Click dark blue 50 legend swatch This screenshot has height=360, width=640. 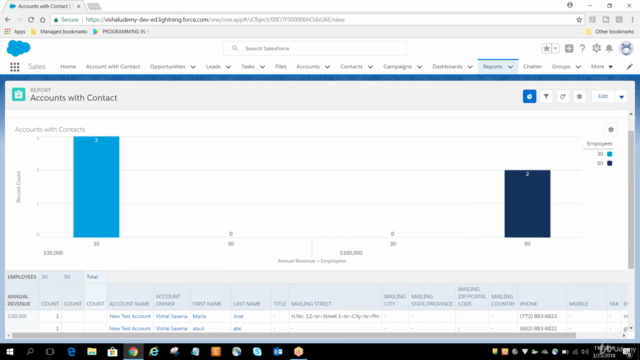click(x=609, y=163)
